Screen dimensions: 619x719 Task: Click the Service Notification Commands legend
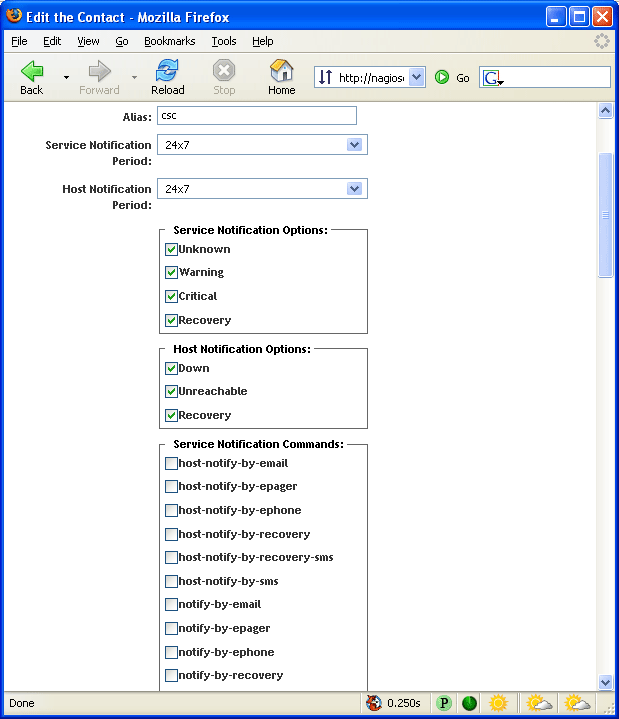[x=259, y=444]
